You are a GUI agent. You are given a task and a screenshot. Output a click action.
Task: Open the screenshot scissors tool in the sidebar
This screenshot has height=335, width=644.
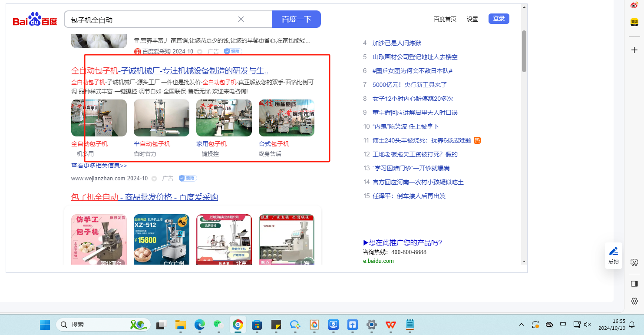click(634, 262)
